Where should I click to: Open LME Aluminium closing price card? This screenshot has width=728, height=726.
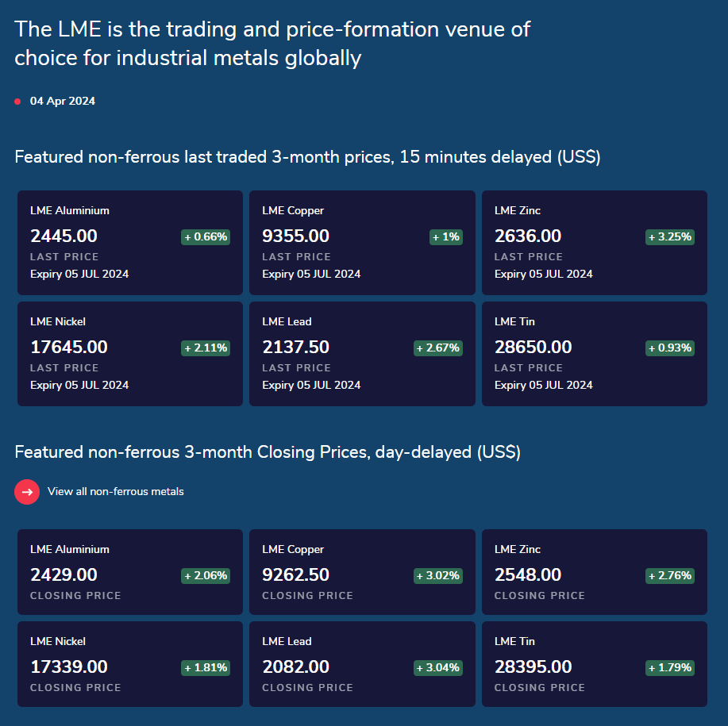130,572
